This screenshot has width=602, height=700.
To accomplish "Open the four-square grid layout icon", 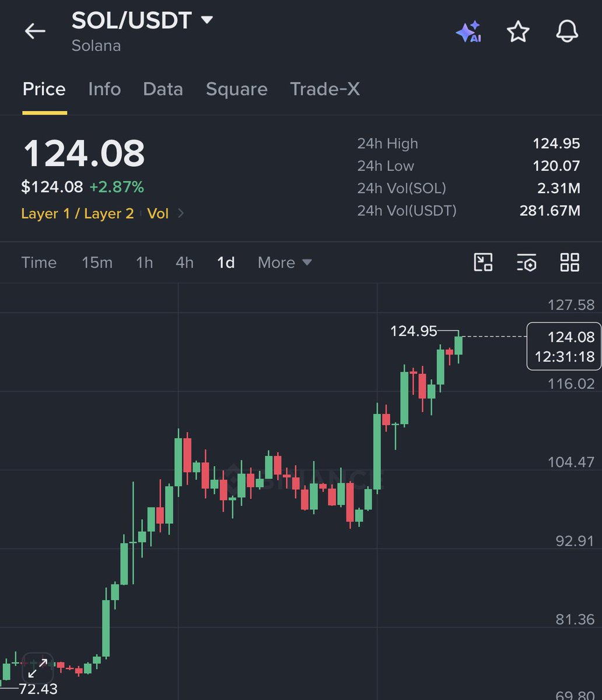I will (569, 262).
